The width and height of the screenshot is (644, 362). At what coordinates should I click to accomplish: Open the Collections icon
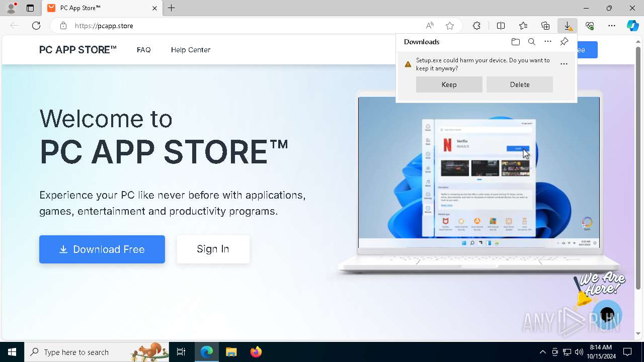pos(545,26)
